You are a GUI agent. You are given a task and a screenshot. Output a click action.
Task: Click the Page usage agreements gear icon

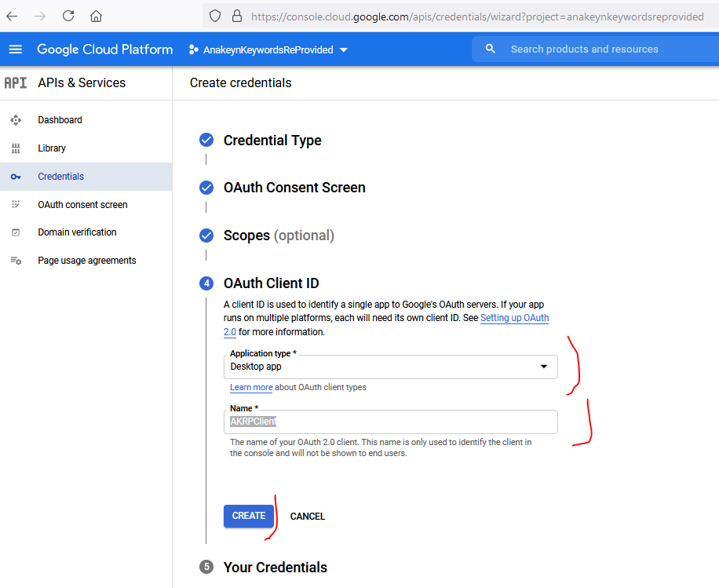(16, 261)
